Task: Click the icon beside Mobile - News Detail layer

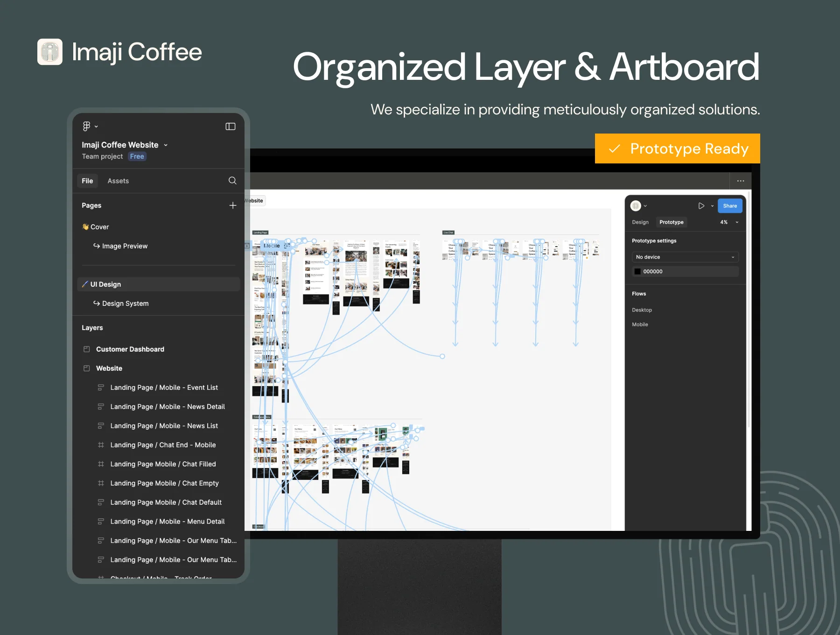Action: [x=101, y=407]
